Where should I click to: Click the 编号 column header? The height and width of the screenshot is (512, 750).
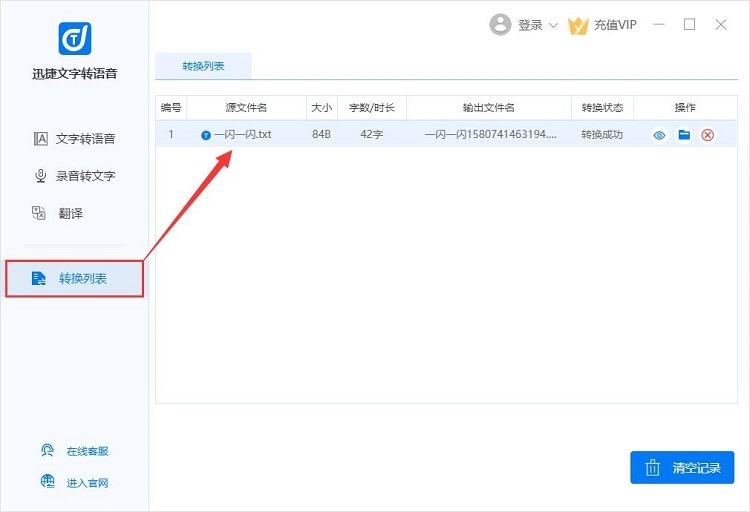171,108
